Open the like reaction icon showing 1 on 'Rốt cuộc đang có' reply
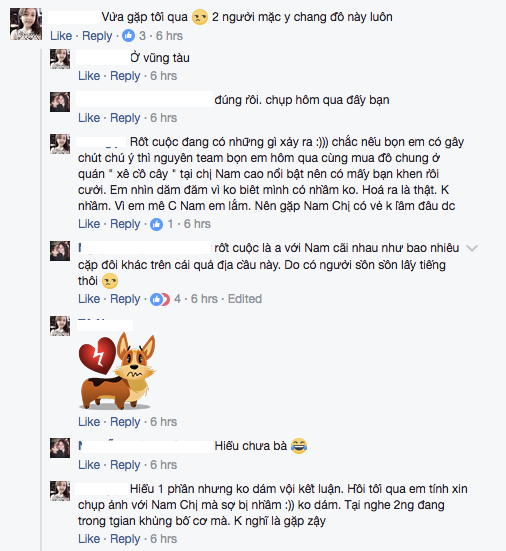The height and width of the screenshot is (551, 506). (156, 224)
